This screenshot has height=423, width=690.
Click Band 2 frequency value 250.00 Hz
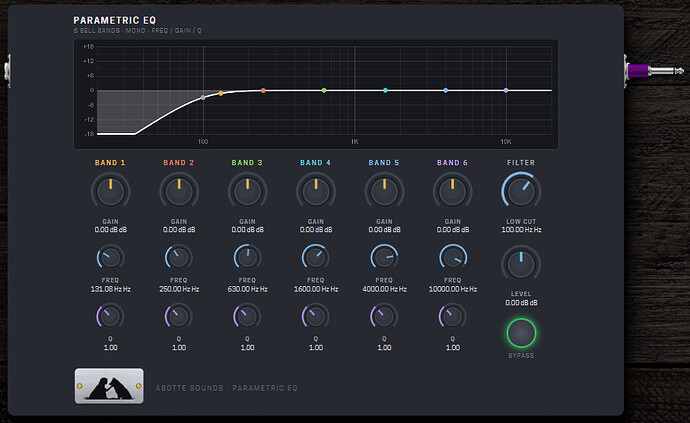179,289
